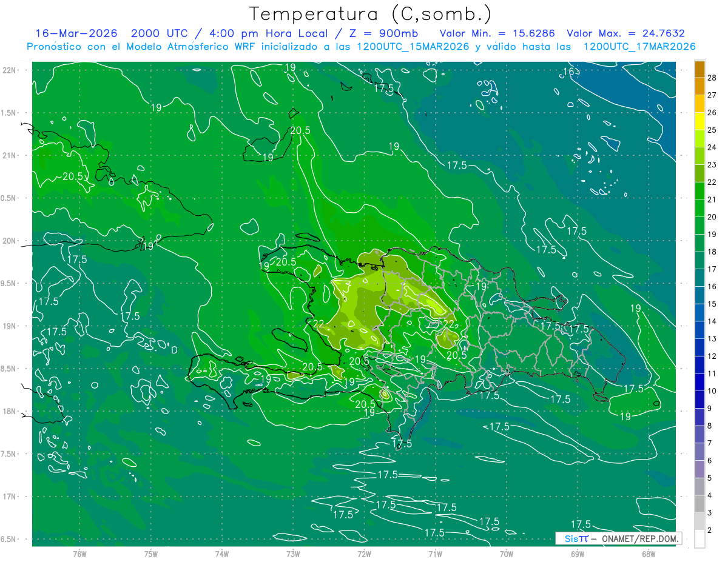Click the "ONAMET/REP.DOM." credit label
The height and width of the screenshot is (562, 728).
coord(640,538)
